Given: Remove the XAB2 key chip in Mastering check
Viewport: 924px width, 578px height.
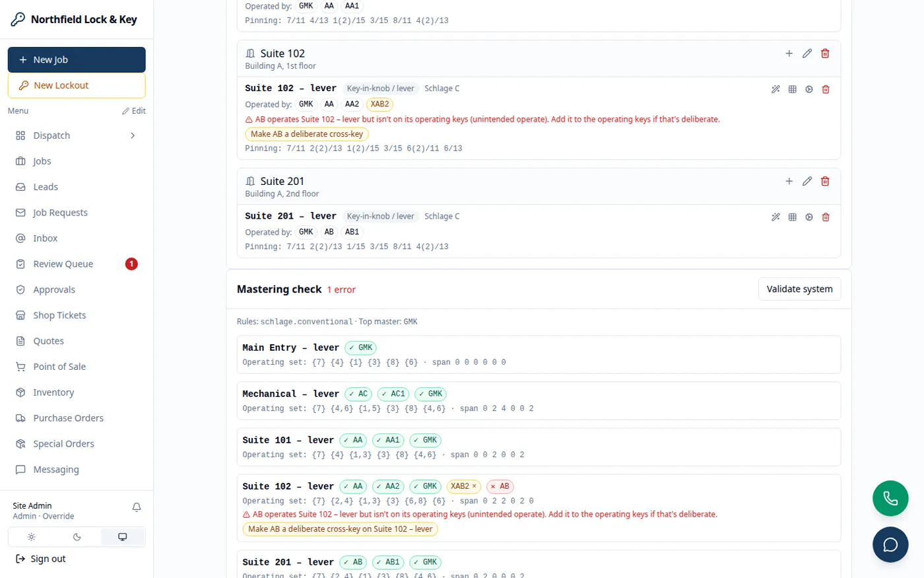Looking at the screenshot, I should click(x=474, y=486).
